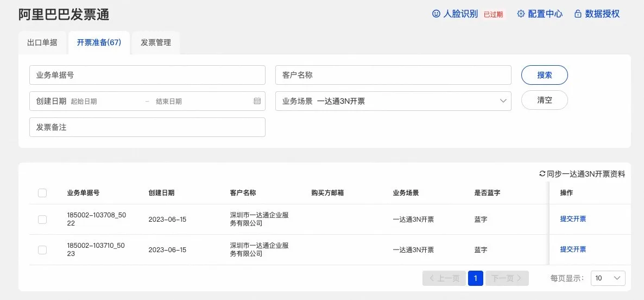Click into the 客户名称 input field
Image resolution: width=644 pixels, height=300 pixels.
click(393, 76)
